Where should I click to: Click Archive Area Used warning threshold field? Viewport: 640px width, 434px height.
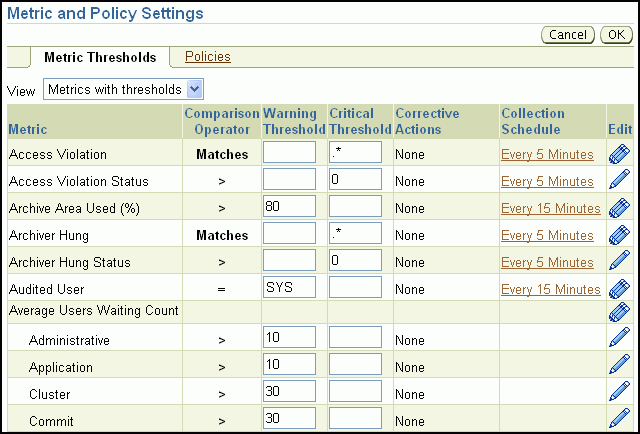tap(289, 208)
